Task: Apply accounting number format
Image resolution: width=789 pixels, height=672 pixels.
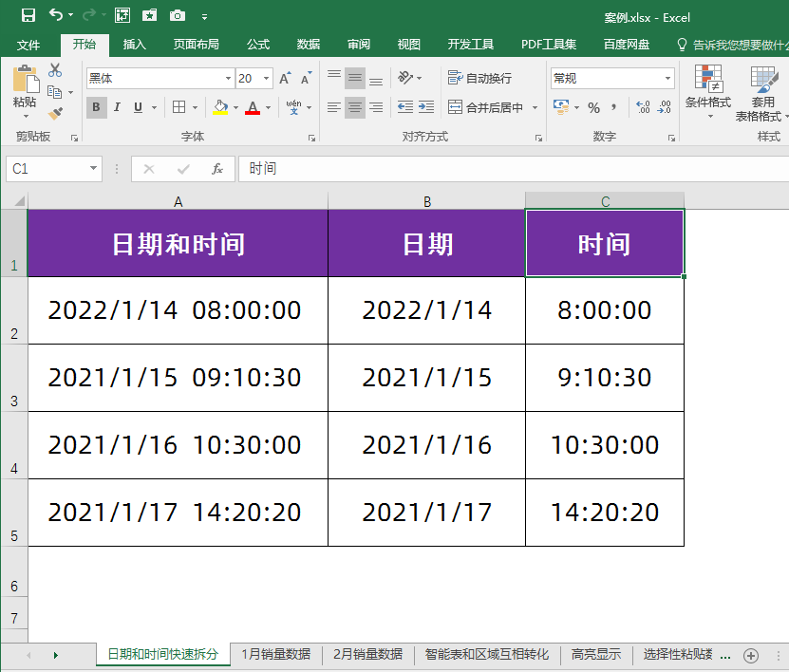Action: [x=560, y=107]
